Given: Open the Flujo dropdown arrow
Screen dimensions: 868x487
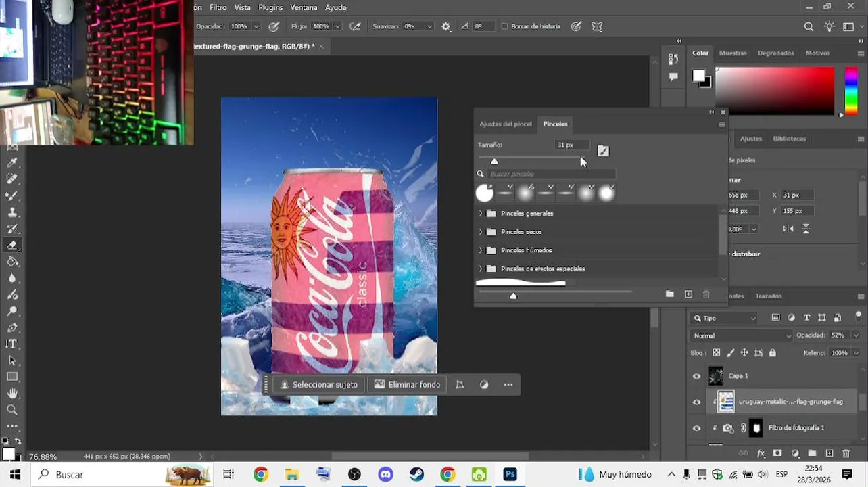Looking at the screenshot, I should click(336, 26).
